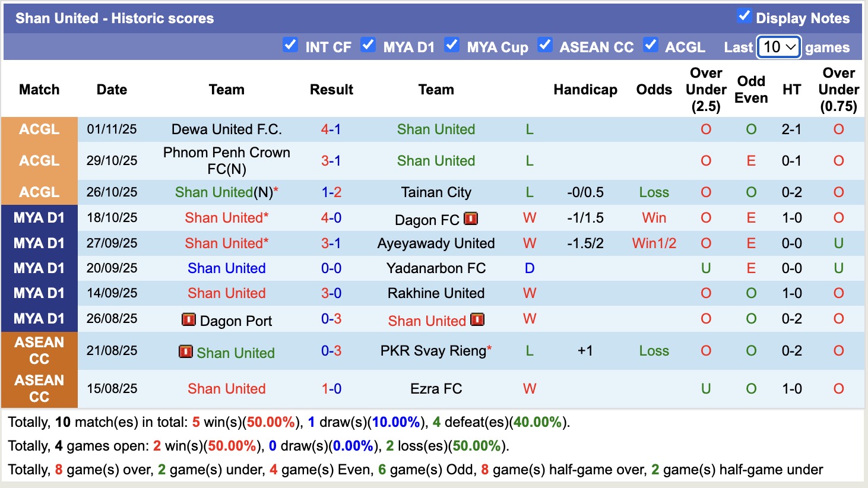
Task: Click red card icon beside Shan United vs PKR Svay Rieng
Action: click(x=185, y=351)
